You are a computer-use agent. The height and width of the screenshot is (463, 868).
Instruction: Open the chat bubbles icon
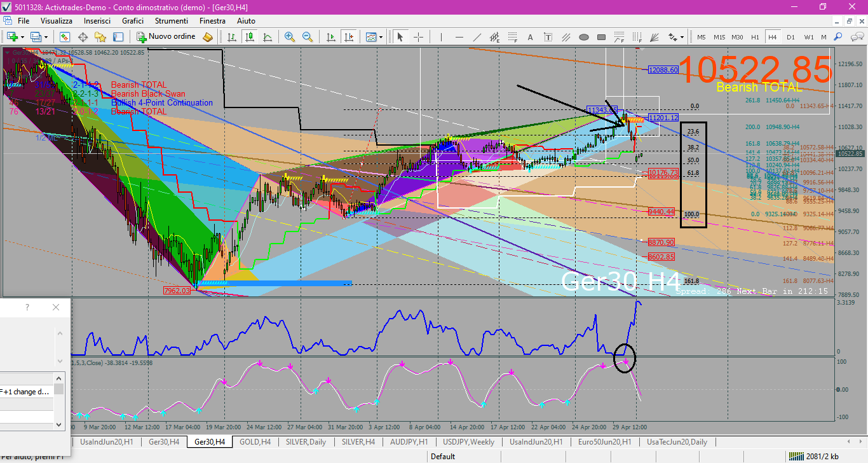(857, 37)
